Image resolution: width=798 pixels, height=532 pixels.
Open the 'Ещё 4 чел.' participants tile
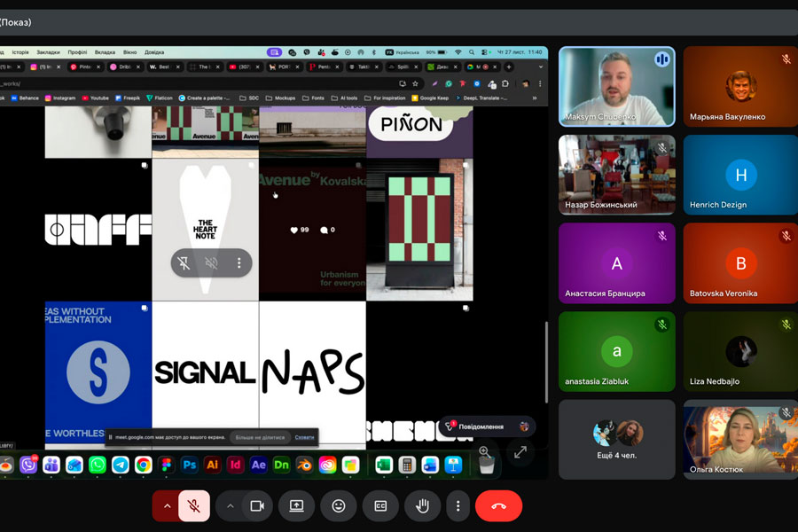coord(616,439)
